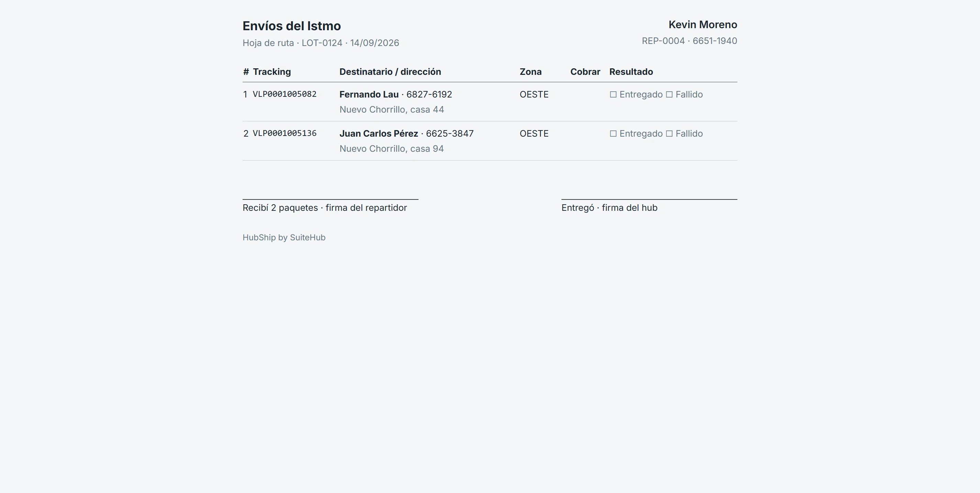Select tracking code VLP0001005136
The width and height of the screenshot is (980, 493).
click(x=285, y=134)
